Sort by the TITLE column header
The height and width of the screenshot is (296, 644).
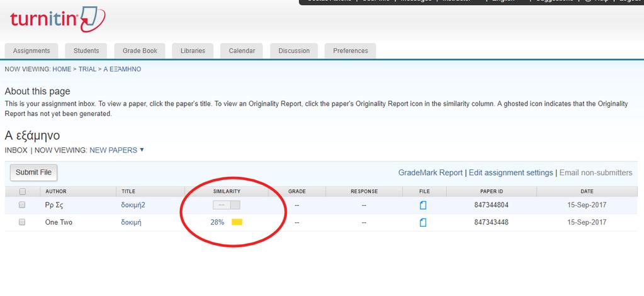tap(128, 191)
